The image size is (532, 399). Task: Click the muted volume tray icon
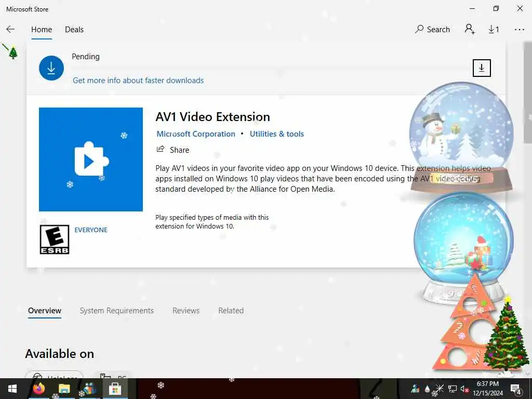click(x=464, y=389)
